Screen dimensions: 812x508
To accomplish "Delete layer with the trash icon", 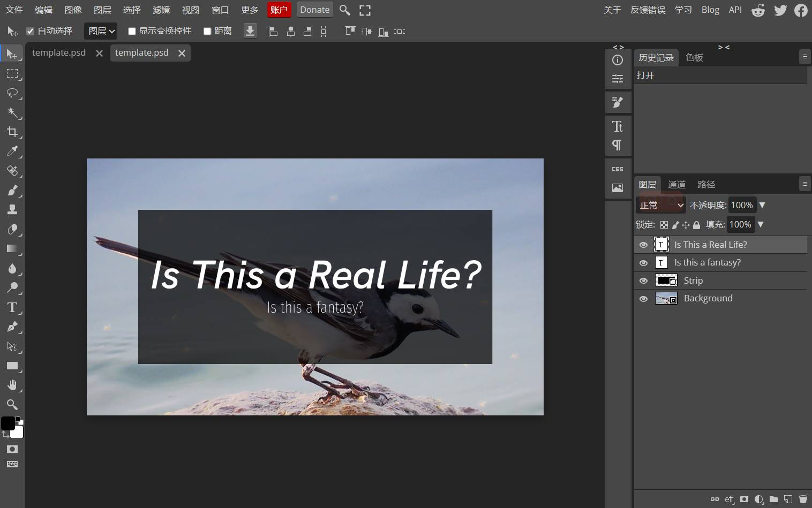I will (x=803, y=499).
